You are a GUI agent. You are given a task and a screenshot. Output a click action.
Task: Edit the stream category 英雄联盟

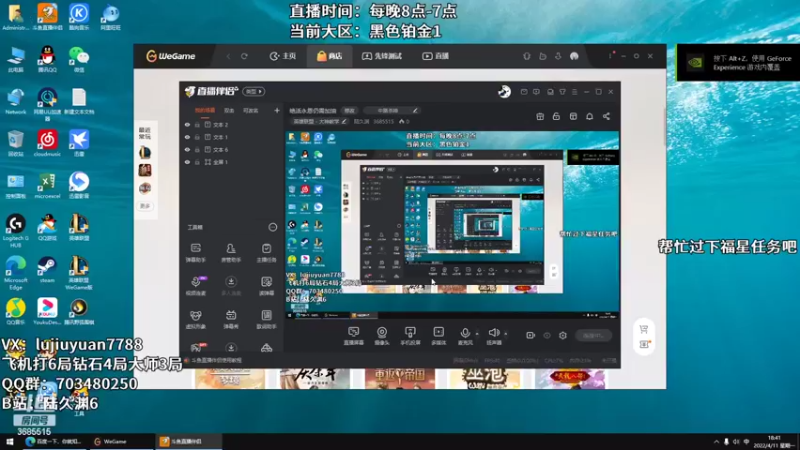click(319, 121)
